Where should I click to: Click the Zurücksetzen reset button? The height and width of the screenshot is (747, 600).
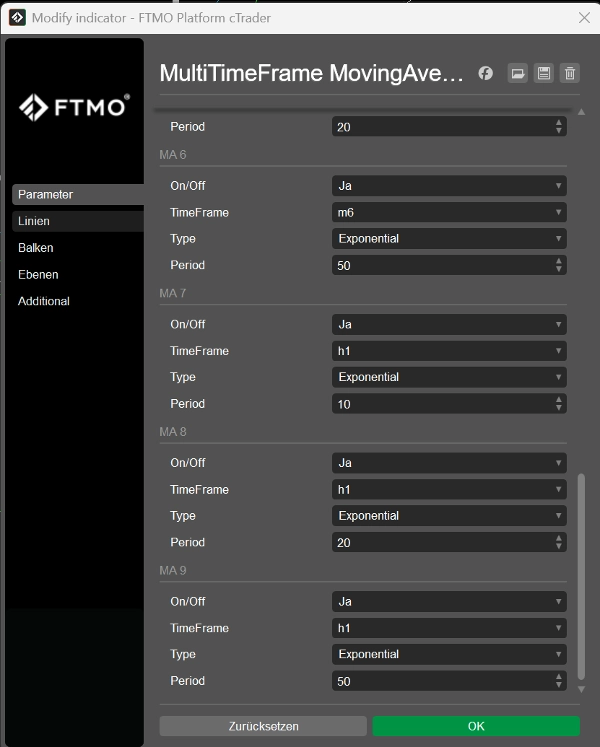coord(263,726)
